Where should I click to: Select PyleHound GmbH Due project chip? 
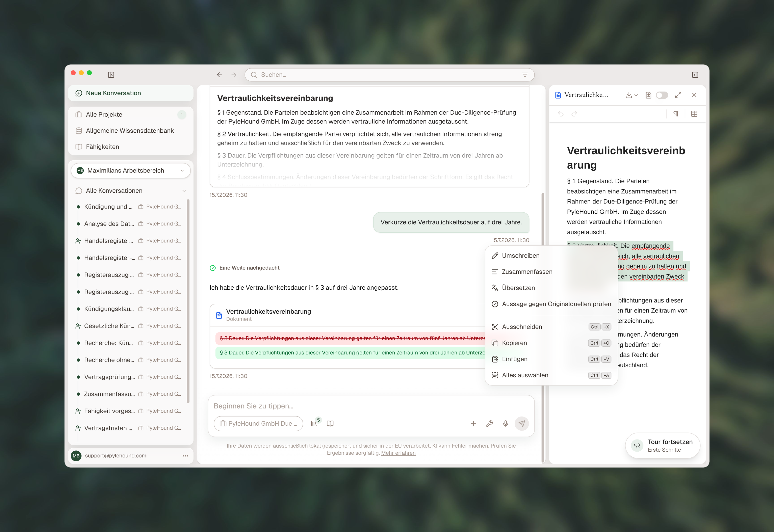tap(258, 423)
